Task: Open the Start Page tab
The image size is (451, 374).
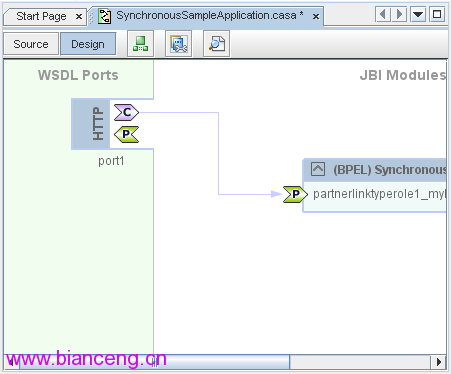Action: point(41,16)
